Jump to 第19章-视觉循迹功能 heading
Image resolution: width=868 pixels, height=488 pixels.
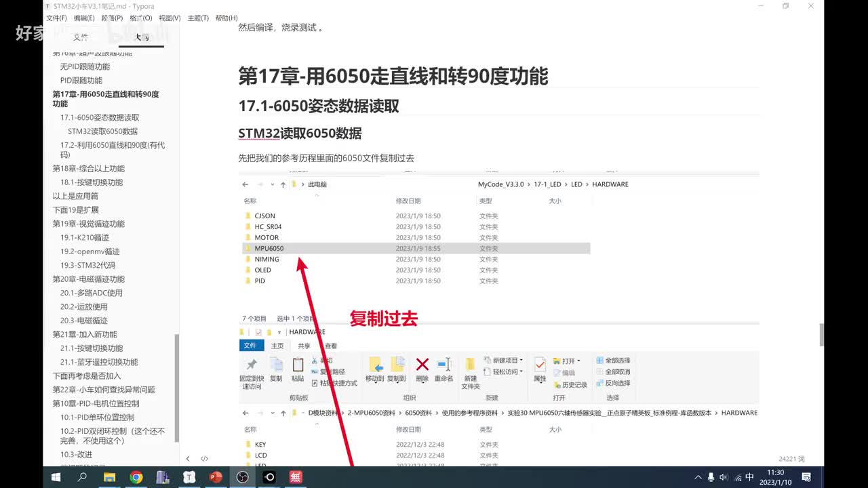click(88, 224)
